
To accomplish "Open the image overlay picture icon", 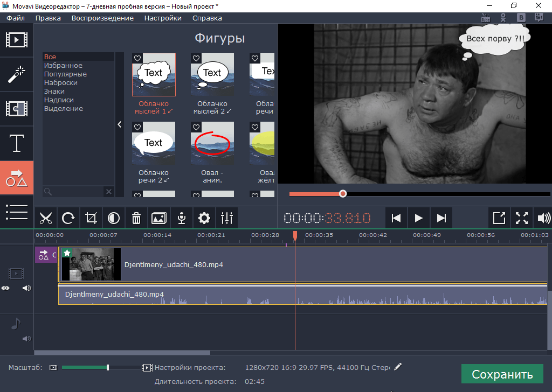I will (x=159, y=218).
